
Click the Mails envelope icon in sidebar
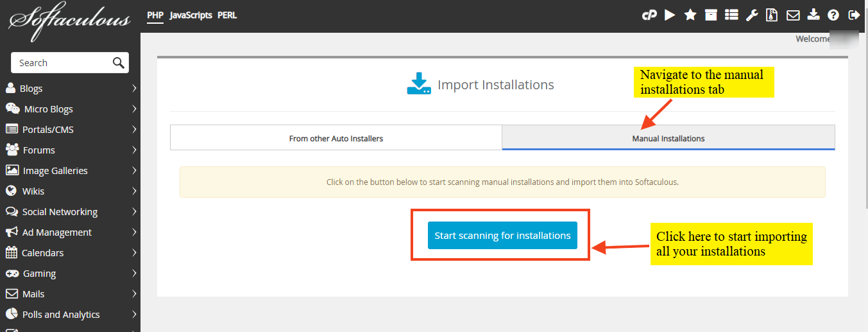pos(11,293)
